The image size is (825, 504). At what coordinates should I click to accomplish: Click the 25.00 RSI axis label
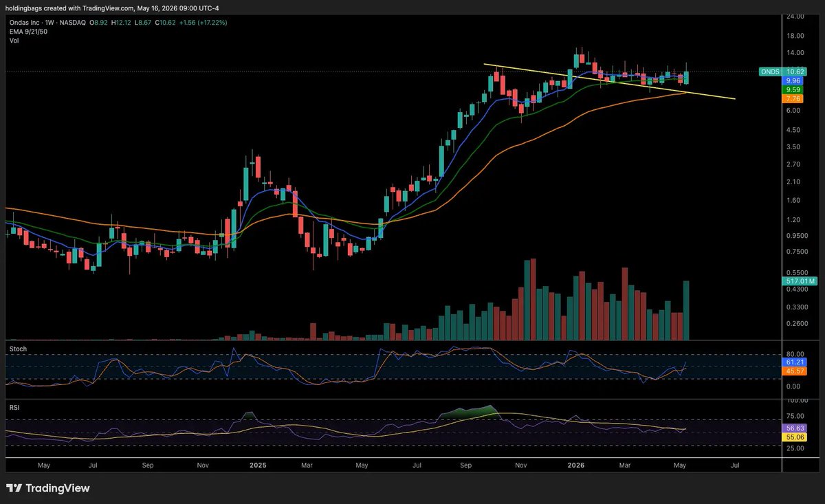(x=795, y=448)
